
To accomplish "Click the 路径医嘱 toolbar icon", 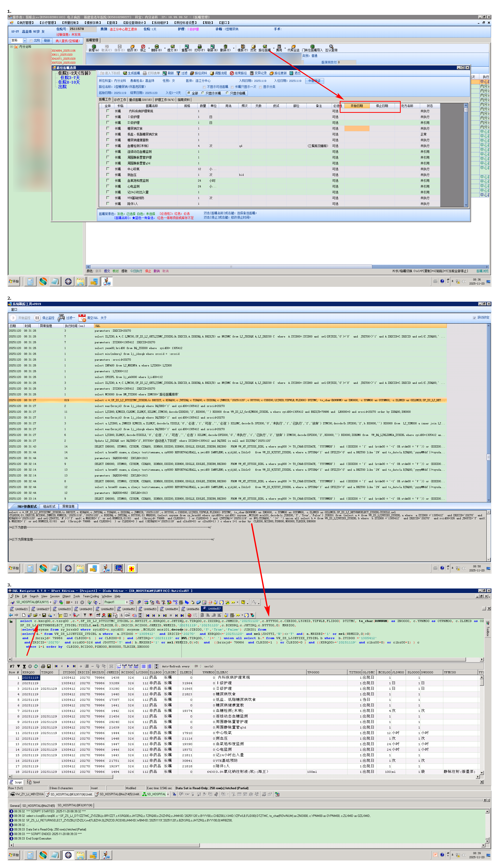I will [x=265, y=47].
